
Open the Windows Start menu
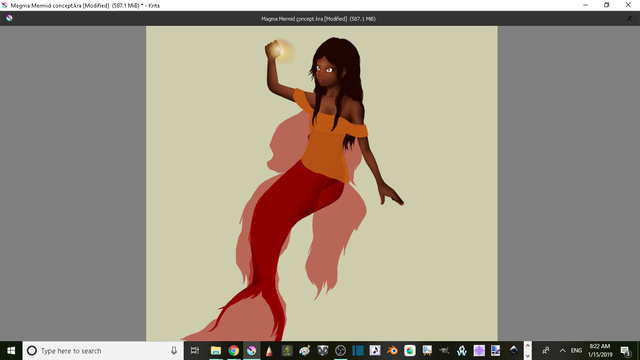coord(11,351)
